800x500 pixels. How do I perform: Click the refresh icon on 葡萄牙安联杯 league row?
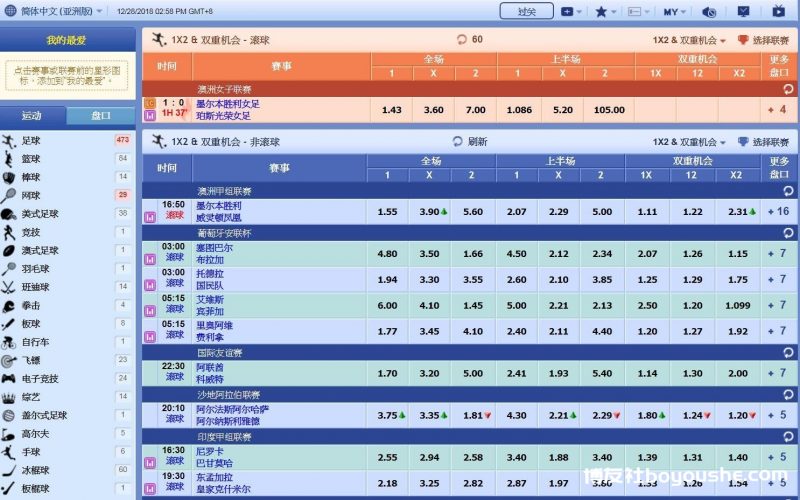787,232
